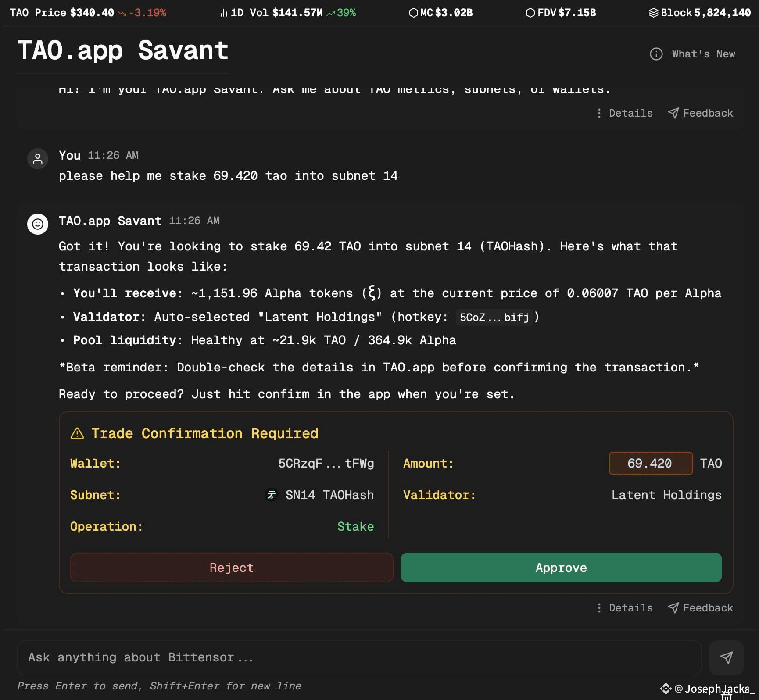Click the wallet address 5CRzqF...tFWg
This screenshot has width=759, height=700.
(x=326, y=463)
